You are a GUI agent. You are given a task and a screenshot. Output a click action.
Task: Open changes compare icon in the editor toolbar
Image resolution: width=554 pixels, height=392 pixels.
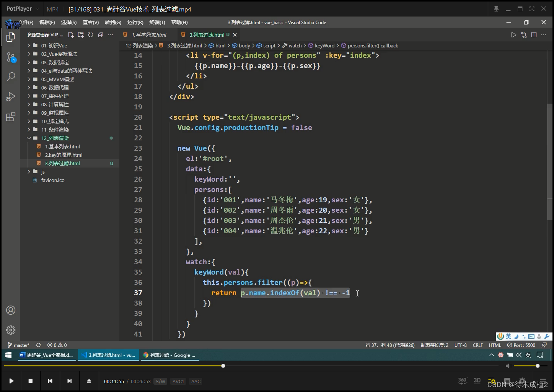pyautogui.click(x=524, y=35)
